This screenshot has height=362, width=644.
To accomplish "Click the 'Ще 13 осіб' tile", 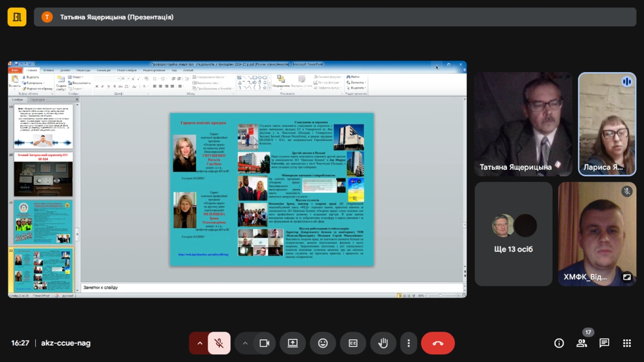I will click(513, 234).
